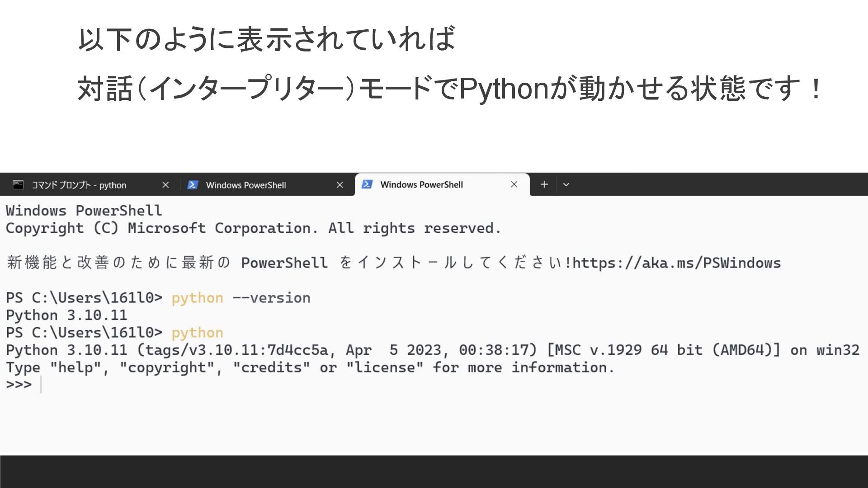This screenshot has height=488, width=868.
Task: Click the dark bar below the terminal
Action: pyautogui.click(x=434, y=471)
